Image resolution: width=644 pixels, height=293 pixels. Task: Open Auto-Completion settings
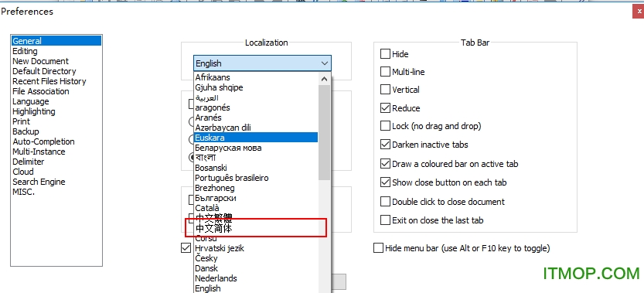(x=43, y=141)
